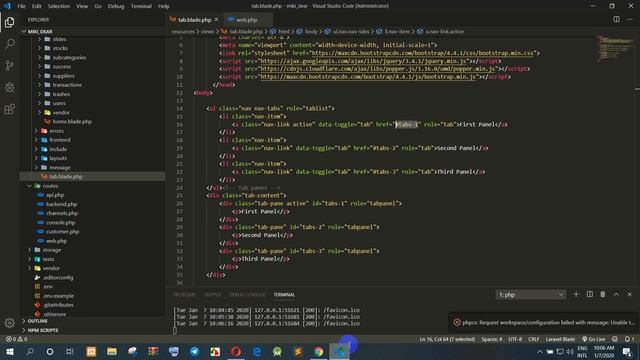This screenshot has width=640, height=360.
Task: Open Windows taskbar search
Action: (x=30, y=351)
